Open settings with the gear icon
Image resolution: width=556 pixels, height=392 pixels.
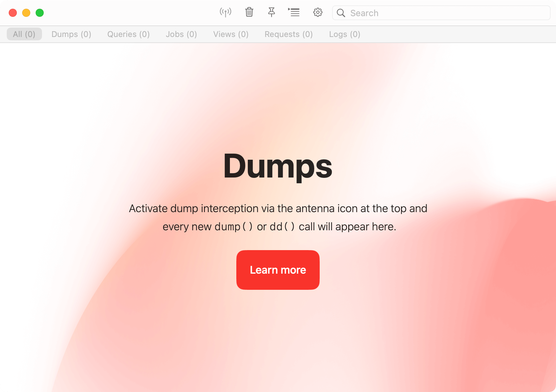point(317,12)
